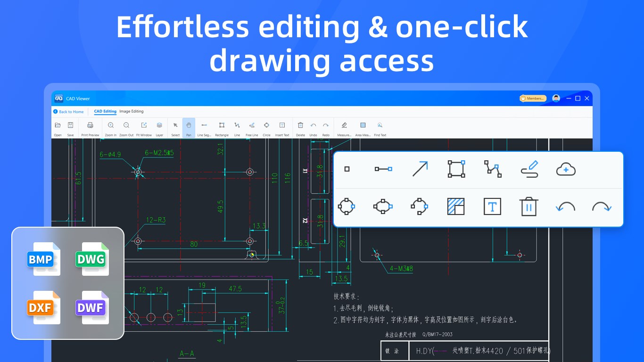Screen dimensions: 644x362
Task: Select the polyline icon in the floating panel
Action: point(493,169)
